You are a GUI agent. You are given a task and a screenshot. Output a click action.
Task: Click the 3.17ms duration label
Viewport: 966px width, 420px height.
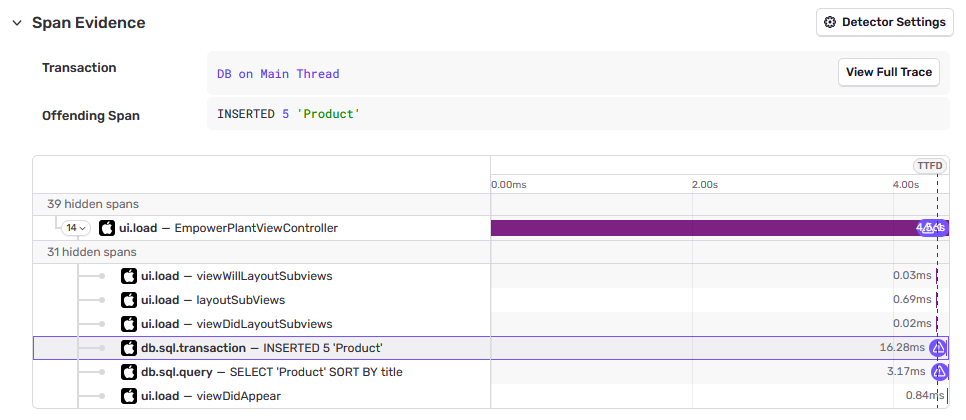point(906,372)
